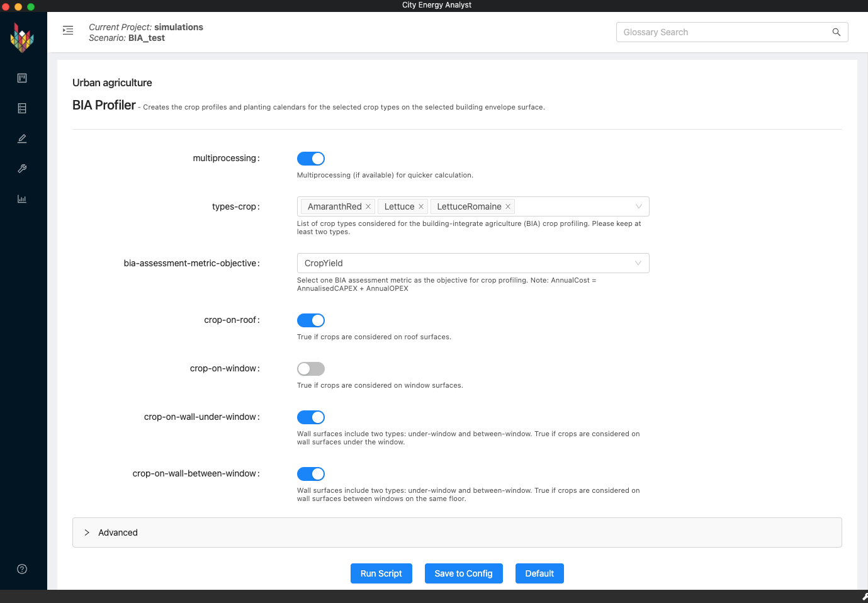
Task: Click the macOS green maximize window button
Action: tap(31, 6)
